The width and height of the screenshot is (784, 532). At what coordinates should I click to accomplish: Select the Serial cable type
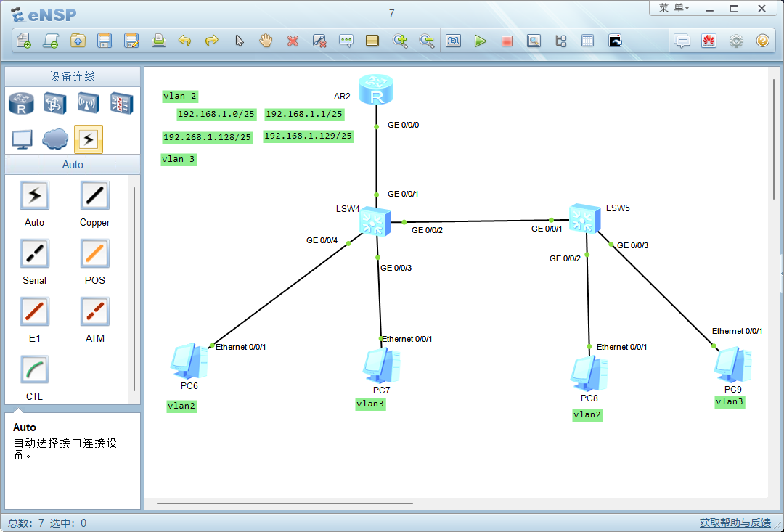(34, 254)
